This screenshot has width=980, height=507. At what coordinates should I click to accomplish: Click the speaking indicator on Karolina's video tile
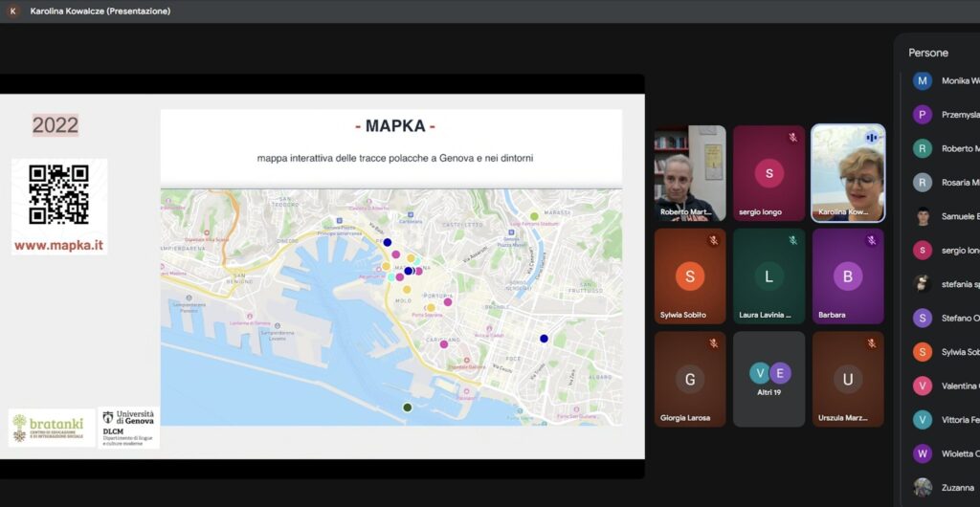(871, 138)
